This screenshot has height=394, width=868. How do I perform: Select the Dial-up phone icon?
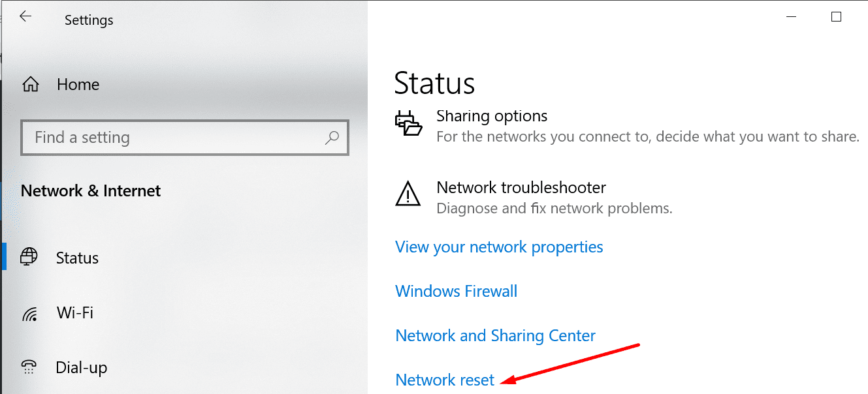29,367
